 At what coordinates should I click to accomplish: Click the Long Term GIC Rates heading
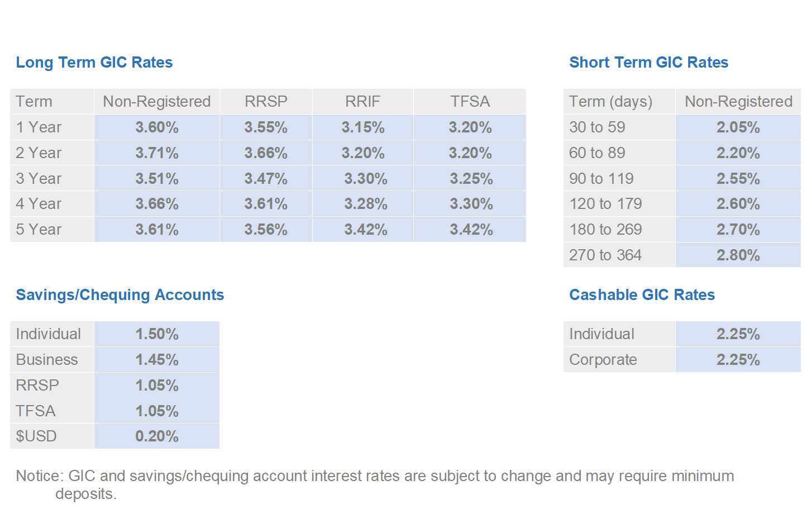point(94,63)
